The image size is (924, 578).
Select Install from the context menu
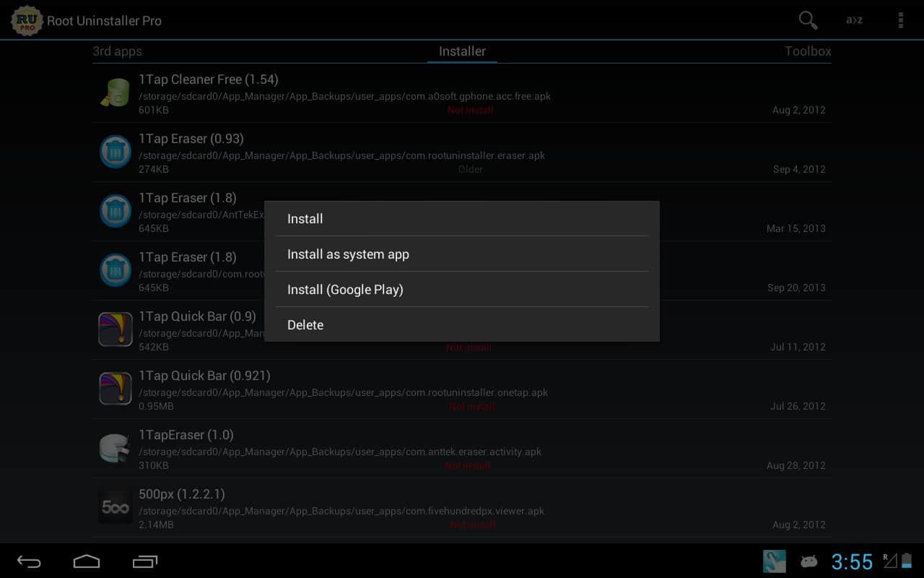click(x=462, y=219)
